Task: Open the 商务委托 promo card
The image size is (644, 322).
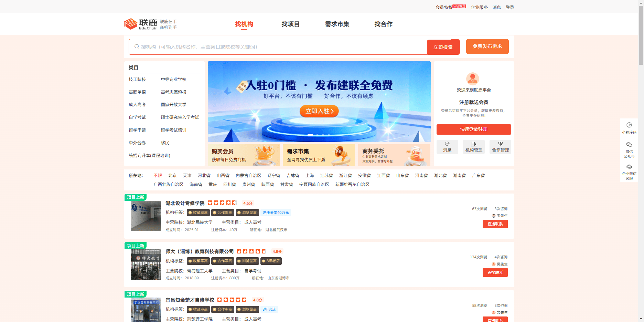Action: pos(394,155)
